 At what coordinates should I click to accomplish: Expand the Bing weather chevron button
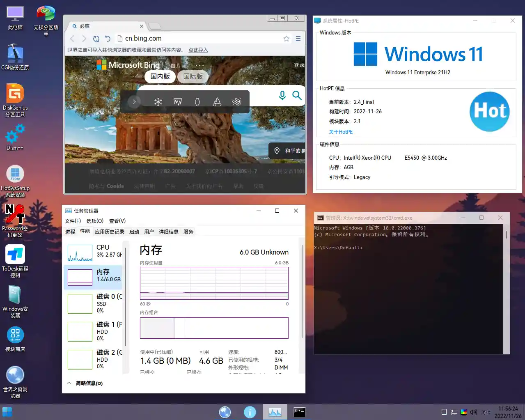click(134, 101)
